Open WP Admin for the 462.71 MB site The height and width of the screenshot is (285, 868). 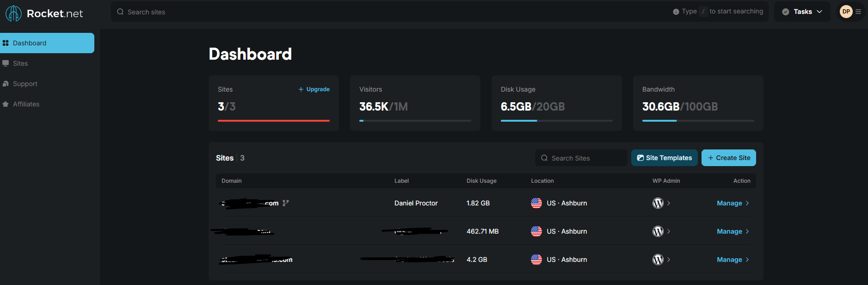click(x=658, y=231)
